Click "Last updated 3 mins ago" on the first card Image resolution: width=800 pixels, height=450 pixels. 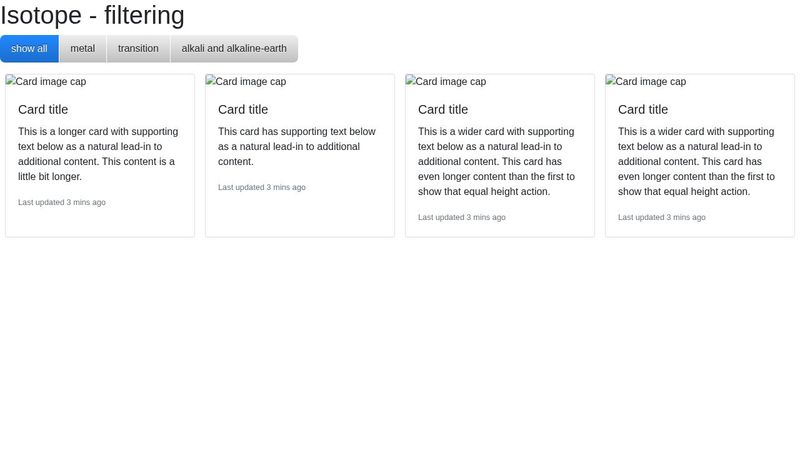tap(62, 202)
